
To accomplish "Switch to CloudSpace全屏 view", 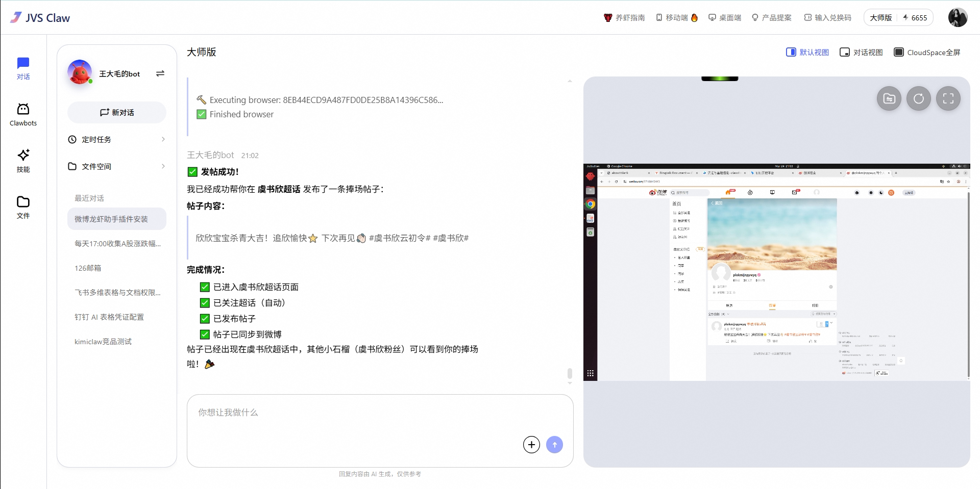I will [x=927, y=53].
